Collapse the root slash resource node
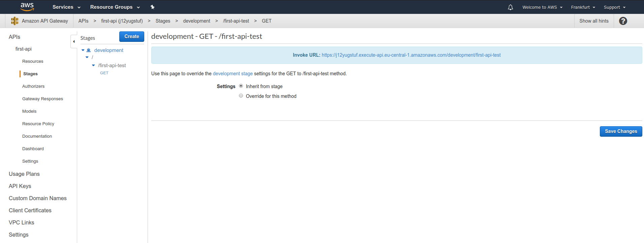 click(x=87, y=57)
